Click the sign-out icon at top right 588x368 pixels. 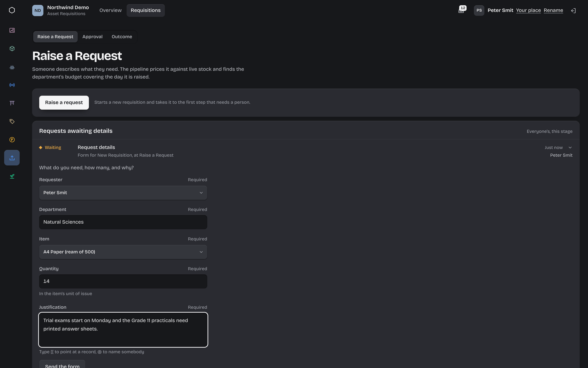pos(573,11)
